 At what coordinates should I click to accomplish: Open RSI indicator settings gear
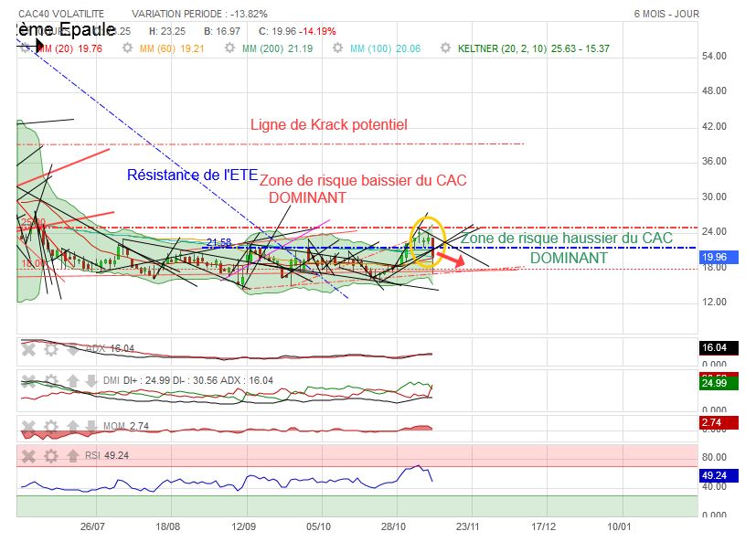pos(51,456)
